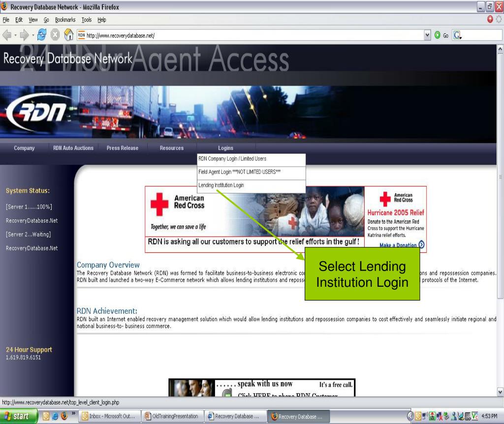
Task: Open the Go menu
Action: click(46, 20)
